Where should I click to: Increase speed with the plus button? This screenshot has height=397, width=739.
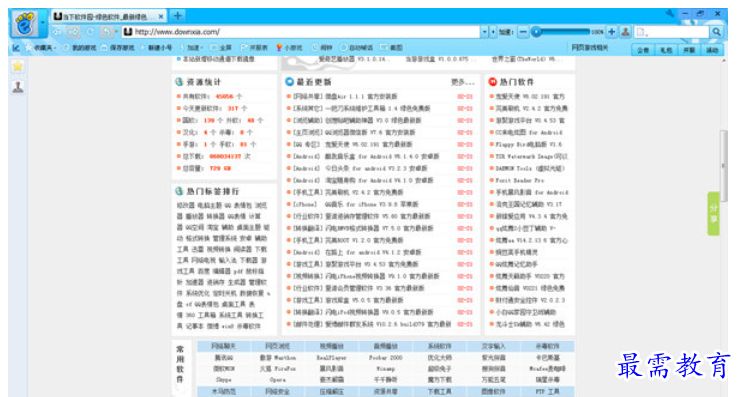tap(612, 32)
